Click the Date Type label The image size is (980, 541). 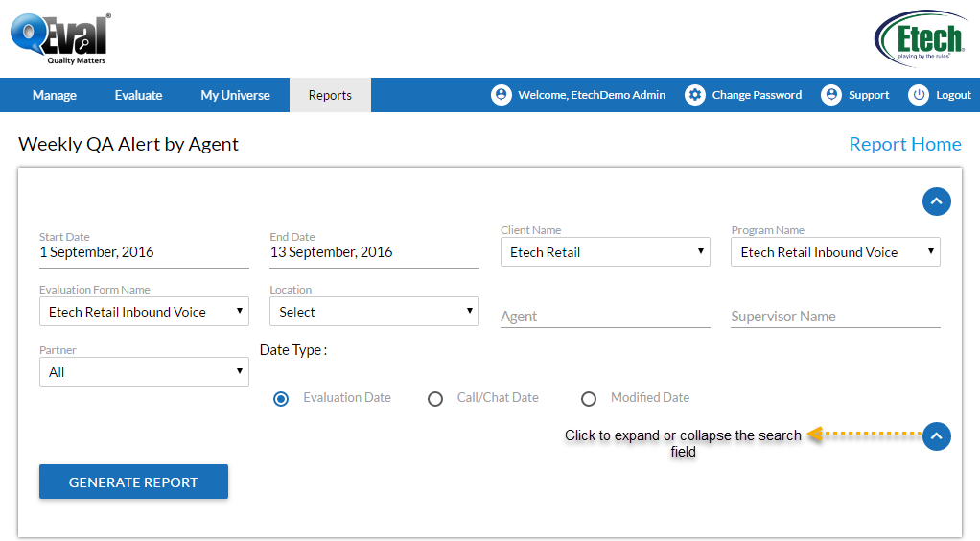293,350
